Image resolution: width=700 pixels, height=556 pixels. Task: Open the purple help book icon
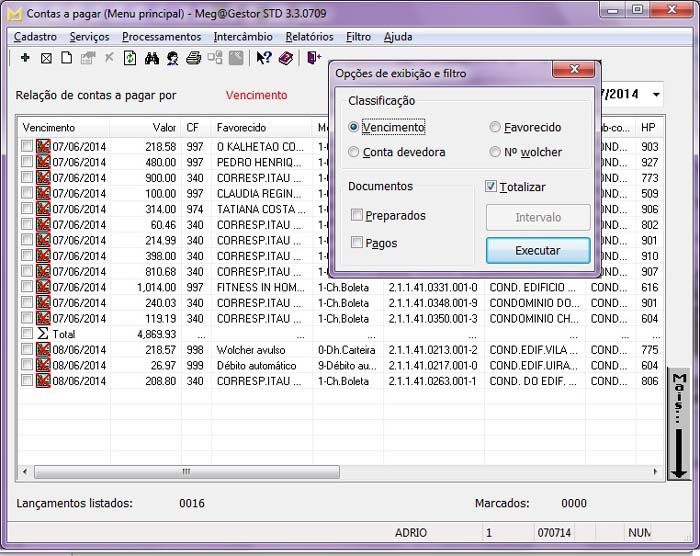pyautogui.click(x=285, y=58)
